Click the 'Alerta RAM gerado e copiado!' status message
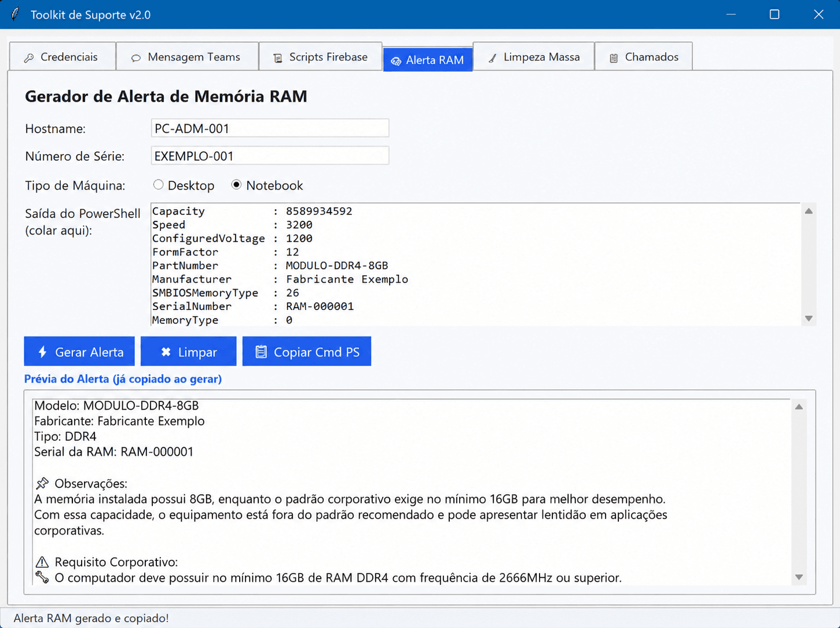Viewport: 840px width, 628px height. (x=91, y=618)
